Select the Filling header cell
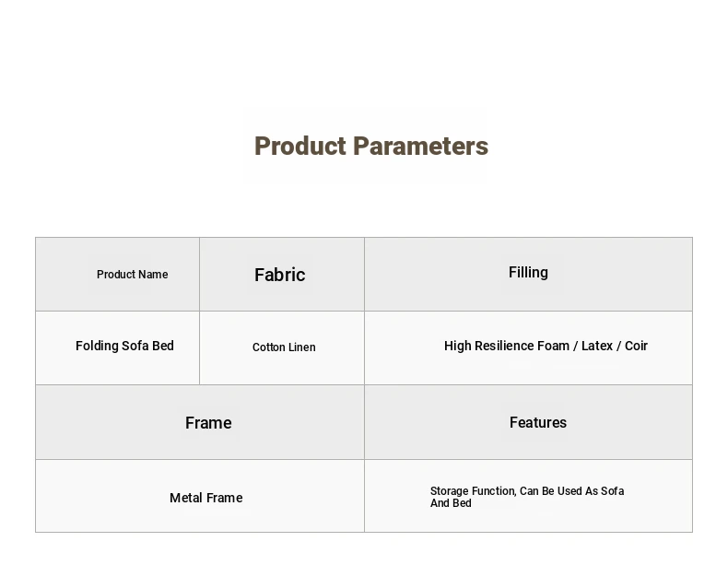 point(528,274)
